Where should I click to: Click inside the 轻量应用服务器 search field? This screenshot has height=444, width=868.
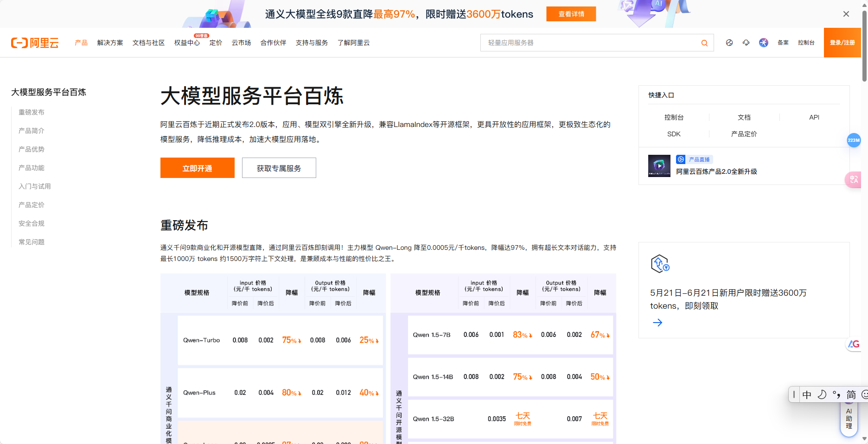pos(556,43)
